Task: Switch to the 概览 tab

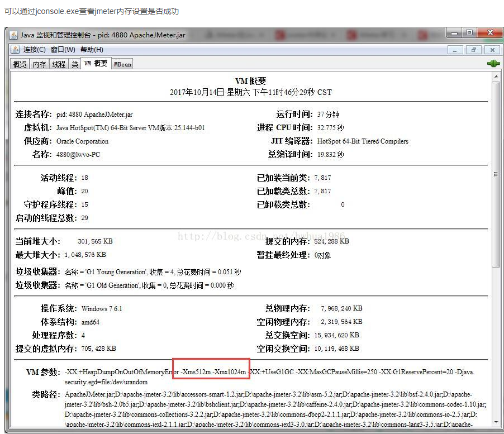Action: (x=20, y=64)
